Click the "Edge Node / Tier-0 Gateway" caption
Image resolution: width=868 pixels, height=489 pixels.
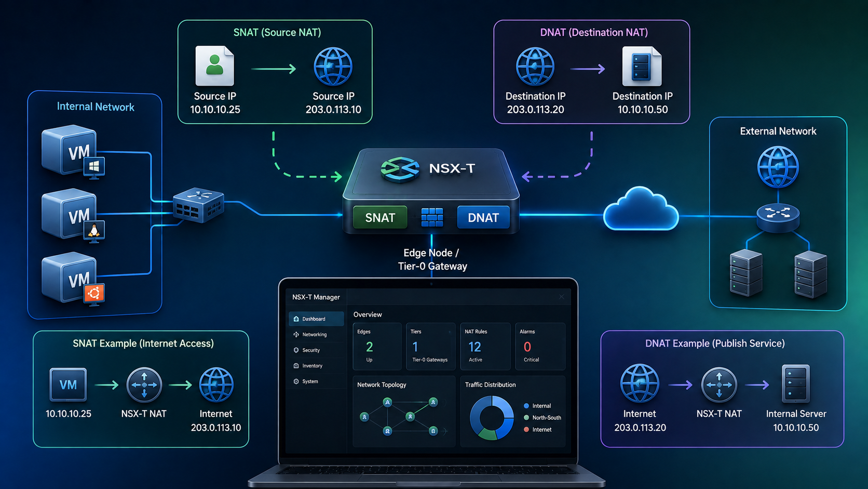pyautogui.click(x=432, y=259)
